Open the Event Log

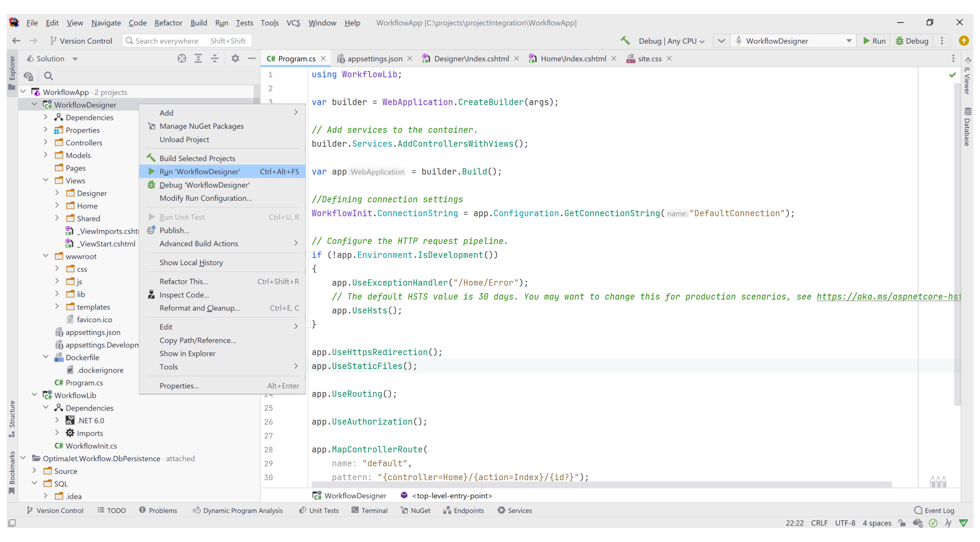pyautogui.click(x=934, y=510)
